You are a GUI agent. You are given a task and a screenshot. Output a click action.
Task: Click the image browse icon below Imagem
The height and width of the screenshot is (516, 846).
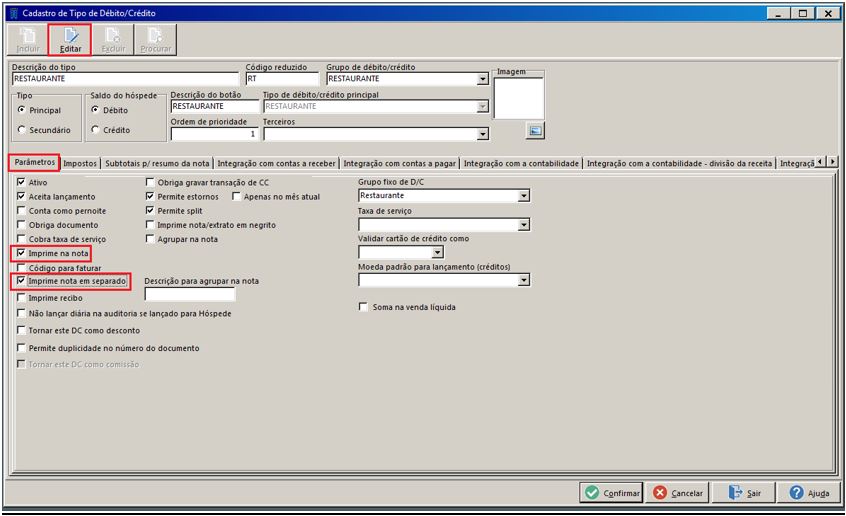(x=535, y=131)
